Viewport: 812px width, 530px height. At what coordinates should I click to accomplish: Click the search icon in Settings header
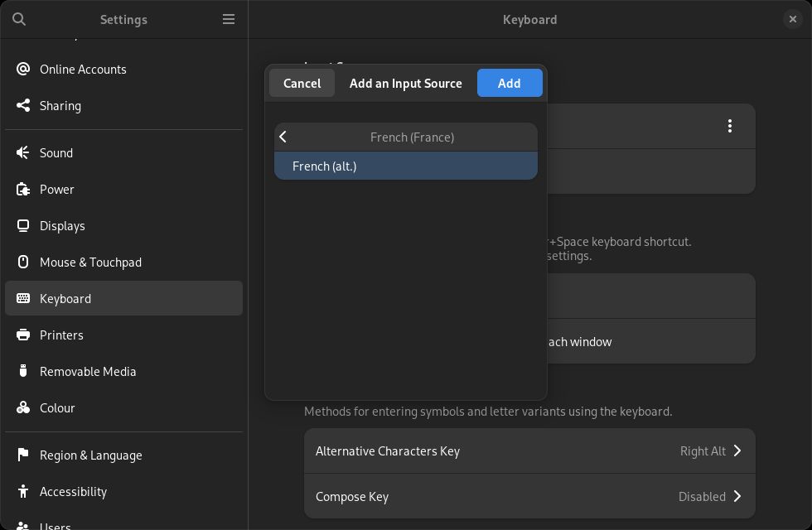pos(20,19)
